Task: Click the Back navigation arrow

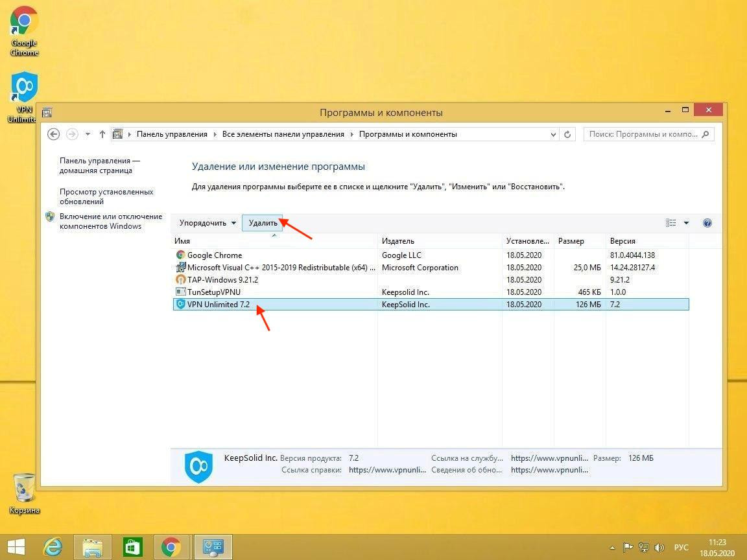Action: [54, 134]
